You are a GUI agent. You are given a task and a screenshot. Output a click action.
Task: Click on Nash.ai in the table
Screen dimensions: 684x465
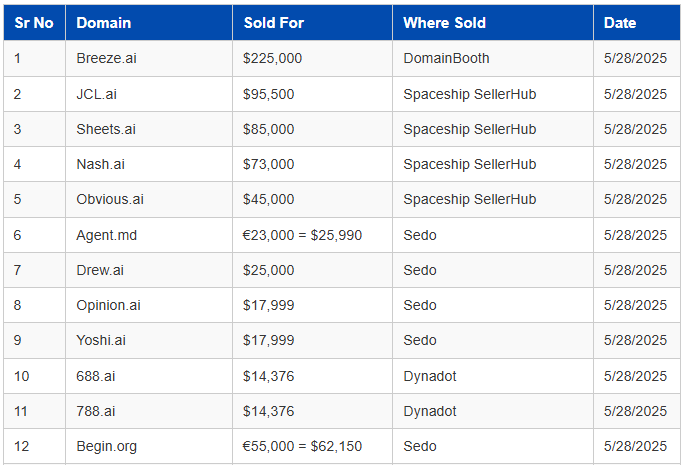coord(100,164)
